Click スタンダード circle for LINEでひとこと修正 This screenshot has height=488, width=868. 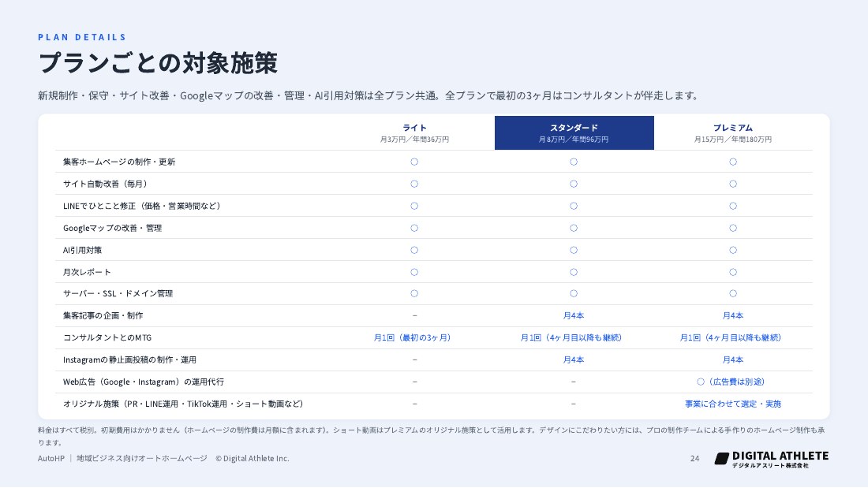coord(574,206)
